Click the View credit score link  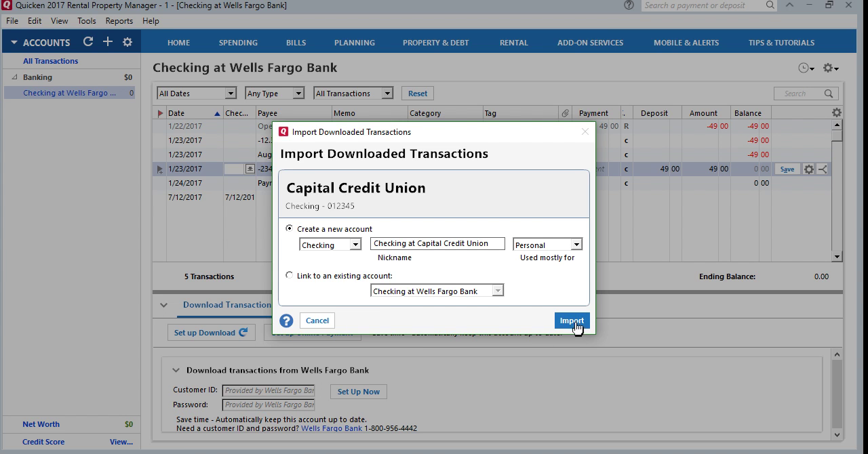[x=121, y=442]
